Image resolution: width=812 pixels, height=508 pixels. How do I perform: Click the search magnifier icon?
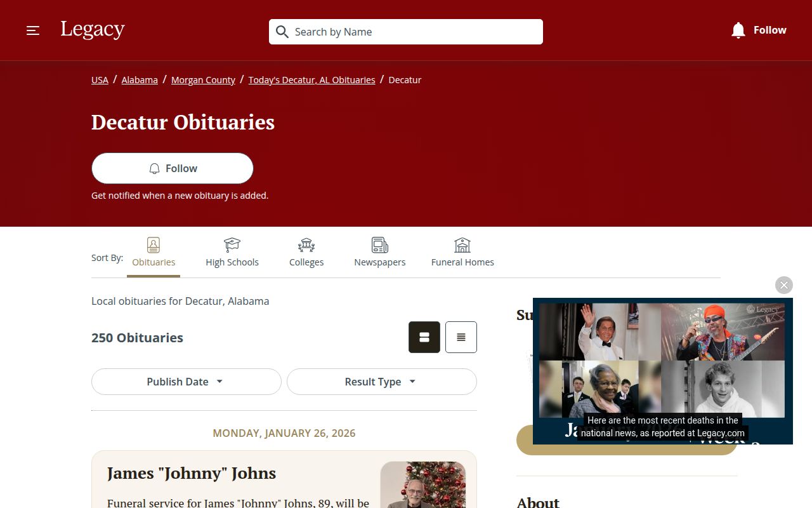(282, 32)
